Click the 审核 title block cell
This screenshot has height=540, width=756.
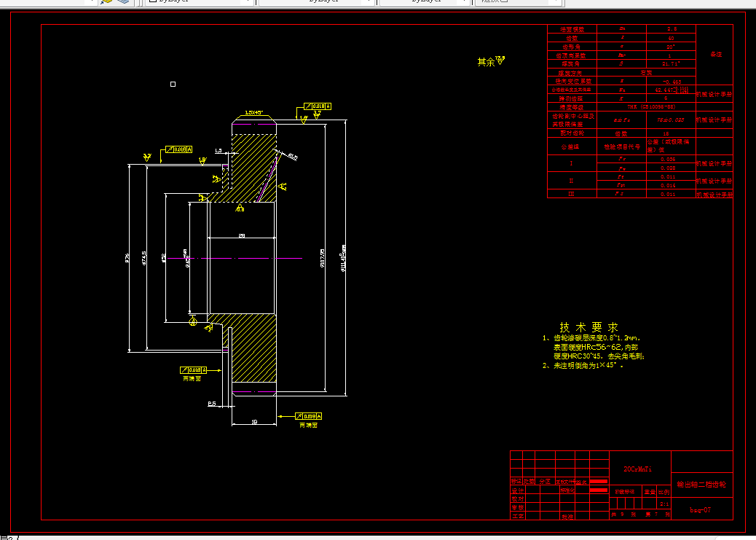click(x=517, y=508)
